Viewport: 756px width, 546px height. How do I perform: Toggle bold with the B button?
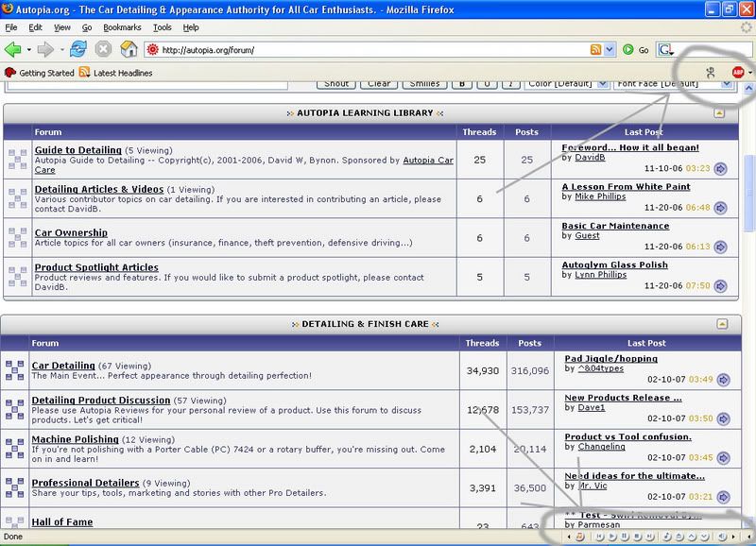pos(462,84)
